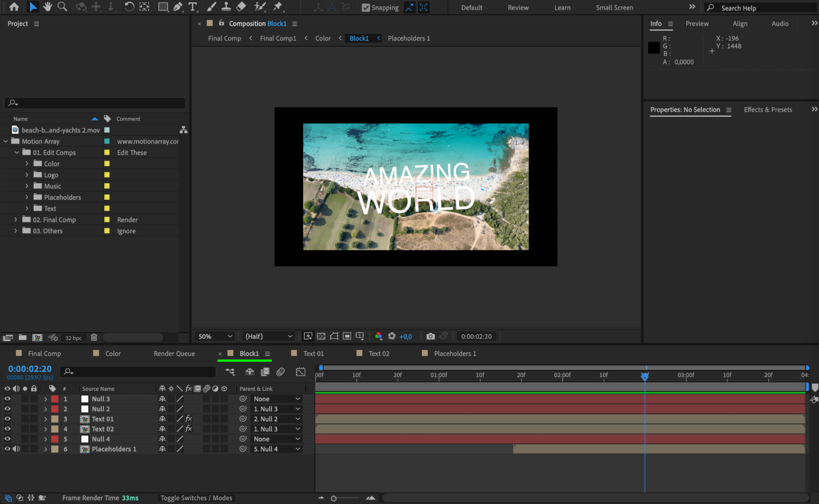Hide the Text 01 layer
The width and height of the screenshot is (819, 504).
pyautogui.click(x=7, y=419)
